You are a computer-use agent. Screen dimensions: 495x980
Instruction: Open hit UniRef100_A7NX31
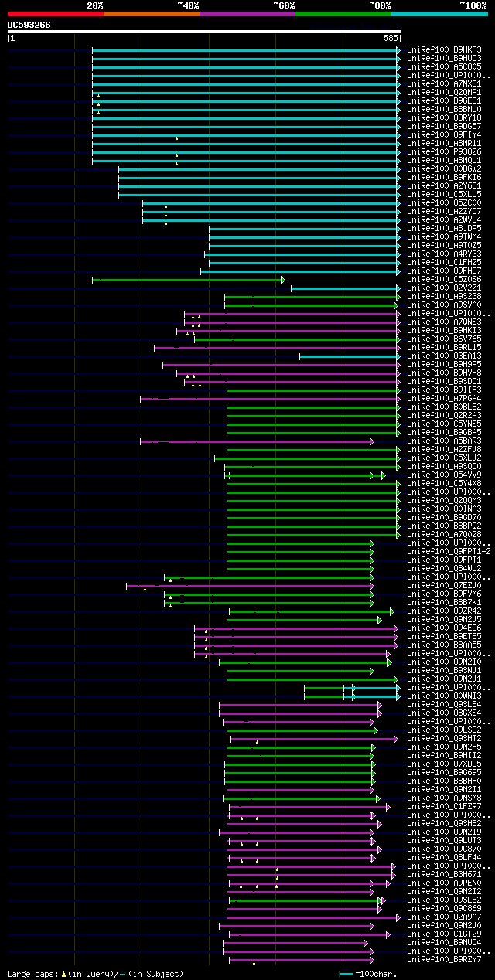444,84
